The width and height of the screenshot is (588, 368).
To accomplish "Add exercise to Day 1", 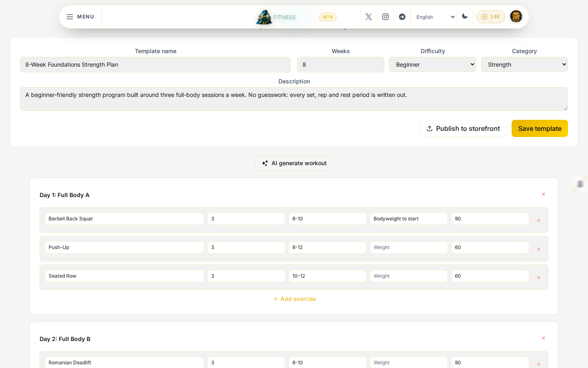I will [294, 299].
